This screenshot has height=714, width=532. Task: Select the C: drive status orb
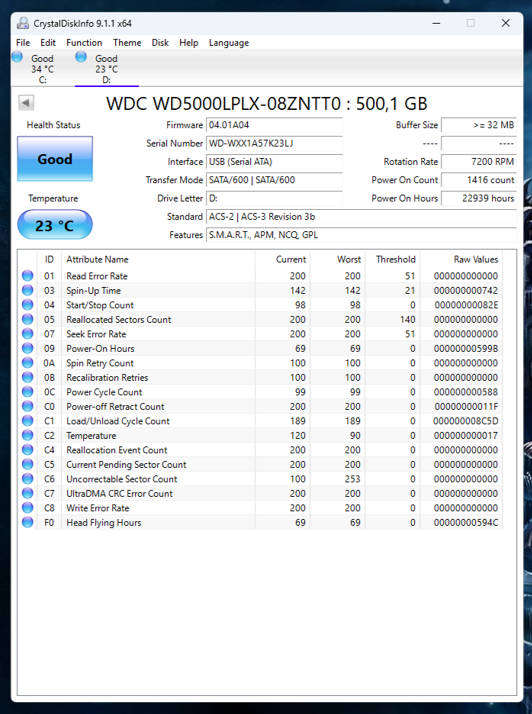pyautogui.click(x=17, y=57)
